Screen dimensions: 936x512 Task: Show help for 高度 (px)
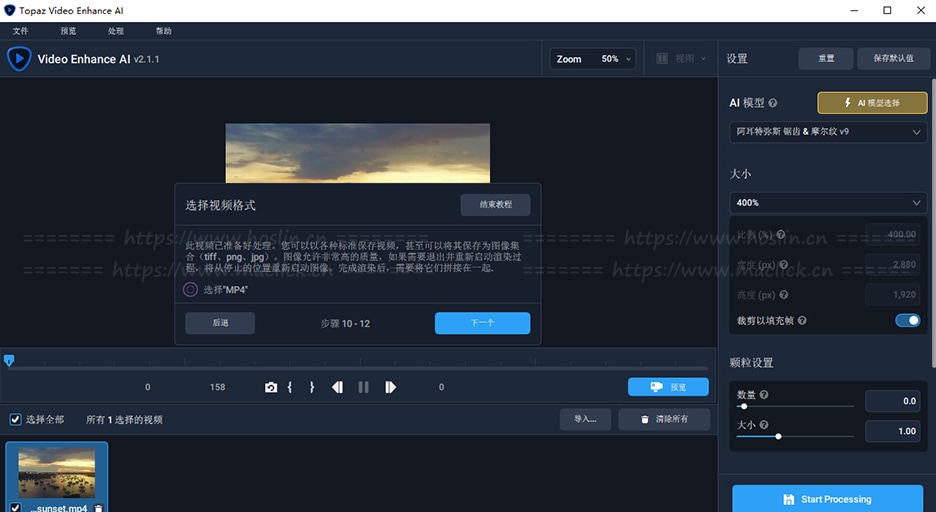[x=784, y=295]
